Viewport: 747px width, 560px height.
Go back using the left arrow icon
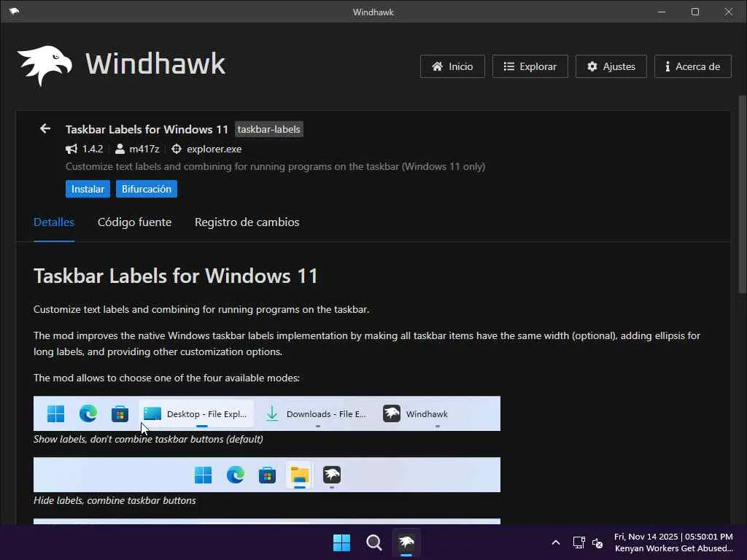45,128
